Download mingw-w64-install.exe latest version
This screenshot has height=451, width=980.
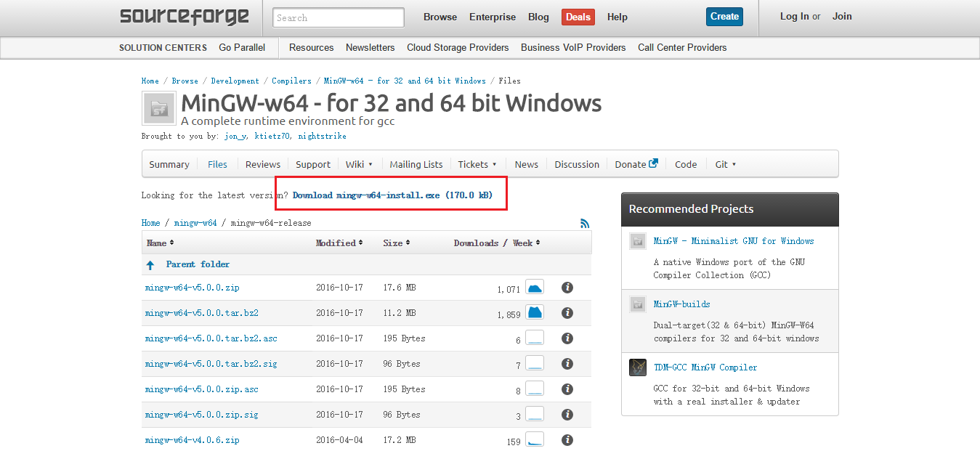392,195
